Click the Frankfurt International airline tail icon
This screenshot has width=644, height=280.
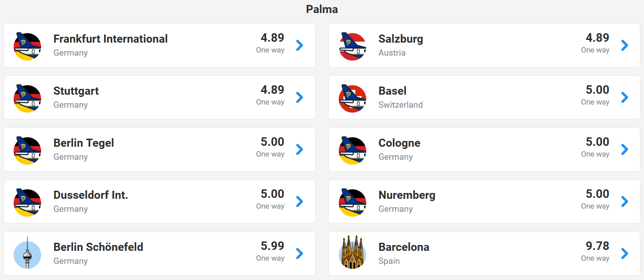tap(27, 46)
